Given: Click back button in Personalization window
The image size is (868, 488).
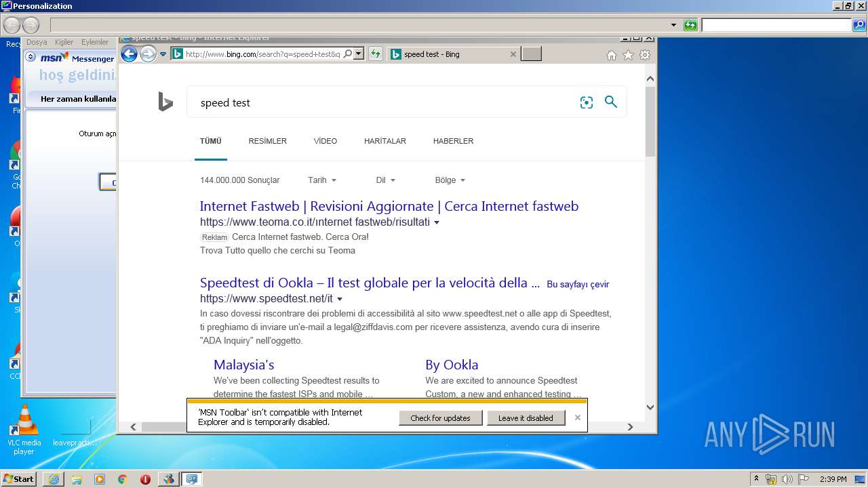Looking at the screenshot, I should (12, 25).
